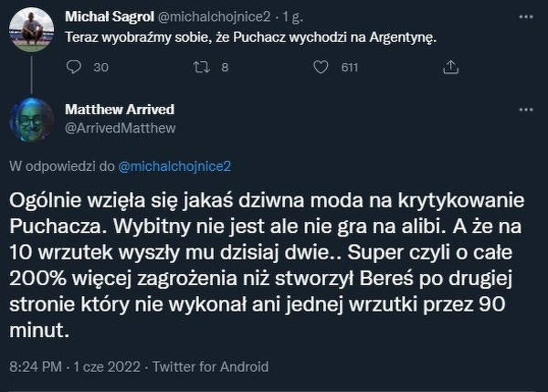Open more options on Matthew Arrived's tweet
The height and width of the screenshot is (392, 548).
tap(522, 110)
